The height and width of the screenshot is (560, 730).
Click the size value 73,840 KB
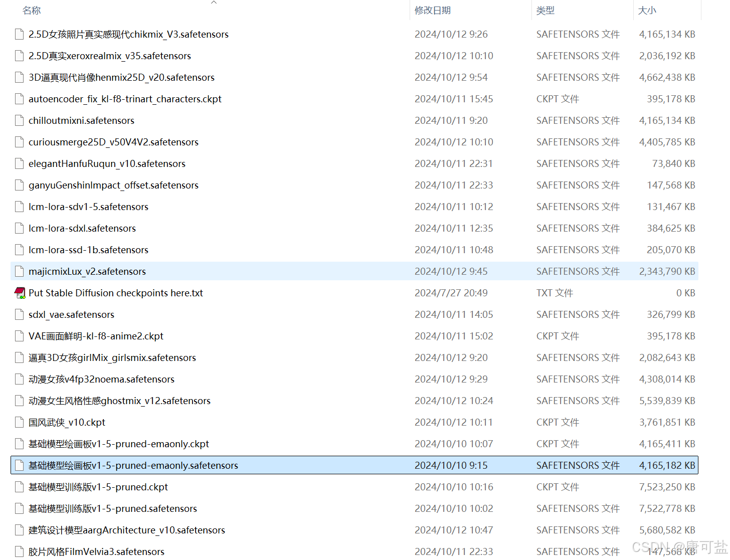(x=673, y=163)
